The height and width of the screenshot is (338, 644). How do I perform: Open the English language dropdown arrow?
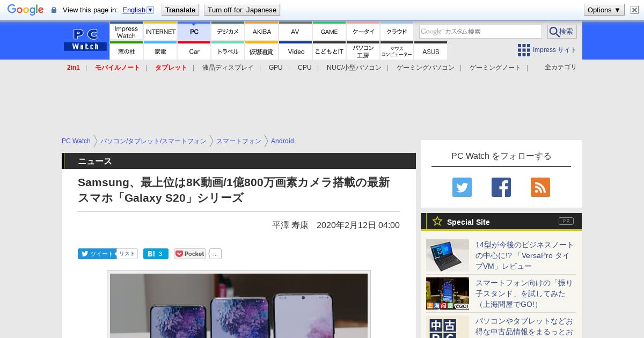tap(150, 10)
